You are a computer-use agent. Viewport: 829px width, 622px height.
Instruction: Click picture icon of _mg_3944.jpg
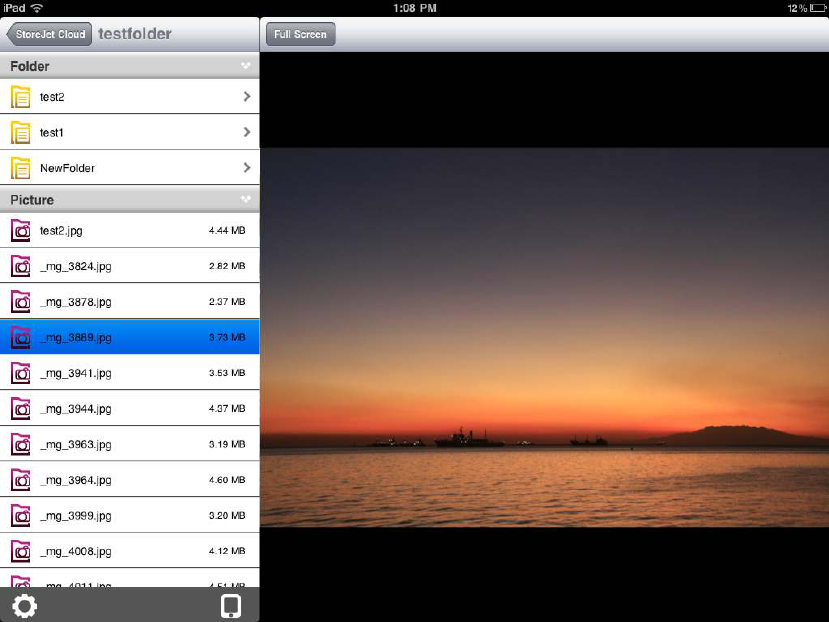(21, 408)
